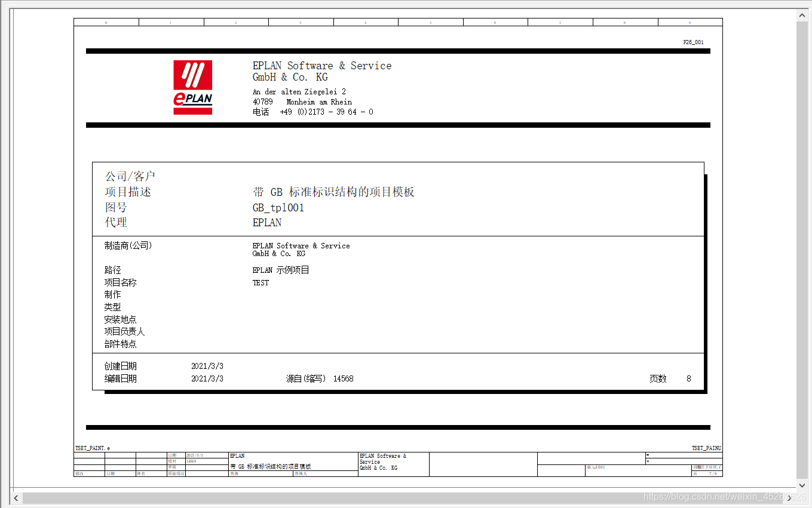Click the EPLAN 示例项目 path value
812x508 pixels.
pos(281,270)
